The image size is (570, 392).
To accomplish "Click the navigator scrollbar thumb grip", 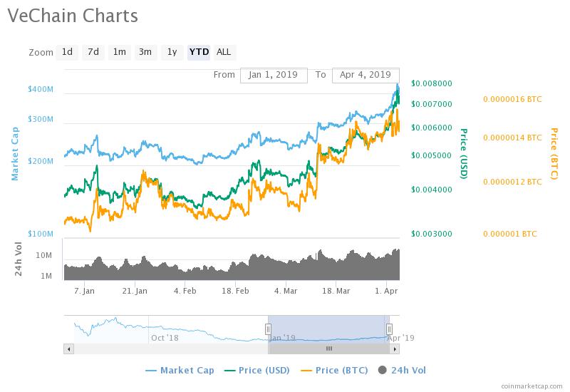I will (329, 349).
